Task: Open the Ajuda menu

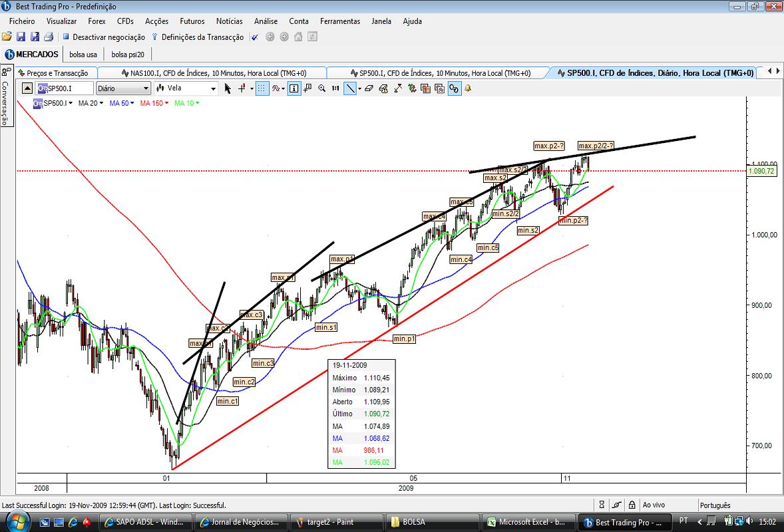Action: click(x=412, y=21)
